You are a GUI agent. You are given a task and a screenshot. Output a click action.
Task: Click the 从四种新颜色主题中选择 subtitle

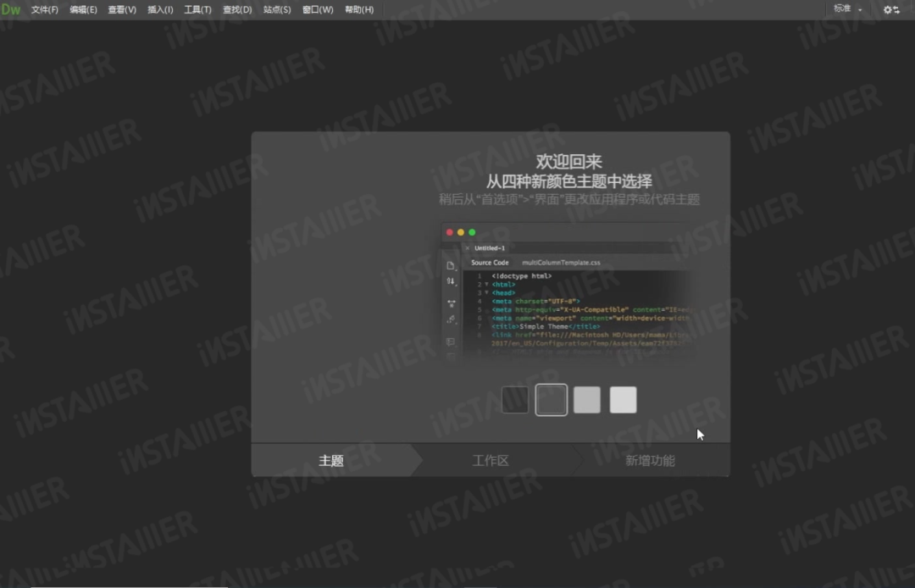pyautogui.click(x=569, y=181)
